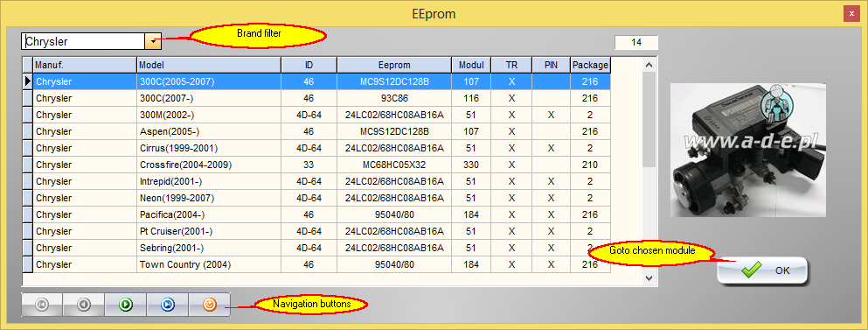
Task: Click the MC68HC05X32 eeprom cell
Action: [x=394, y=165]
